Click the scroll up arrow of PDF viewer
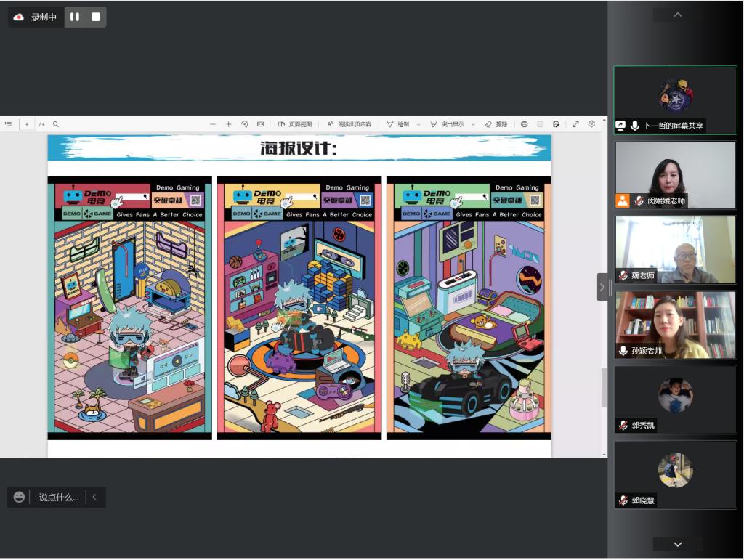744x560 pixels. (604, 121)
